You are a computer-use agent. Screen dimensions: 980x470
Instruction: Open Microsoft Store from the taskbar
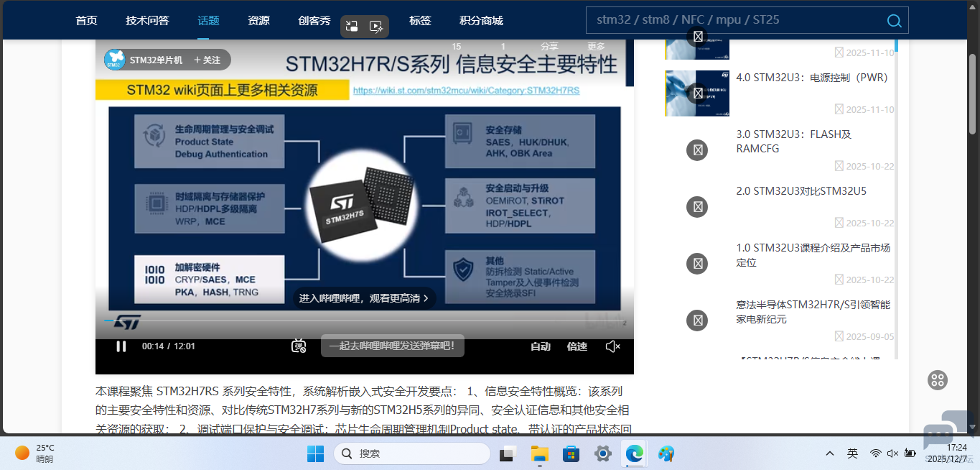click(x=571, y=453)
